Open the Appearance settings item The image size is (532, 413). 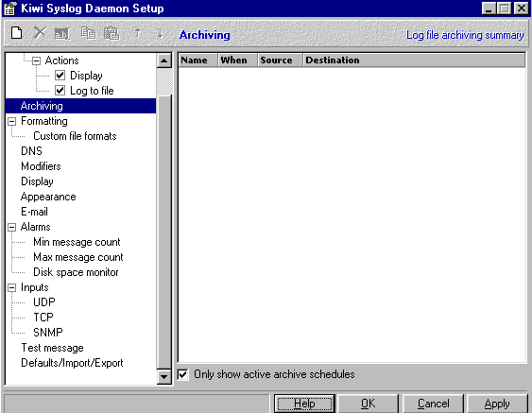(48, 197)
